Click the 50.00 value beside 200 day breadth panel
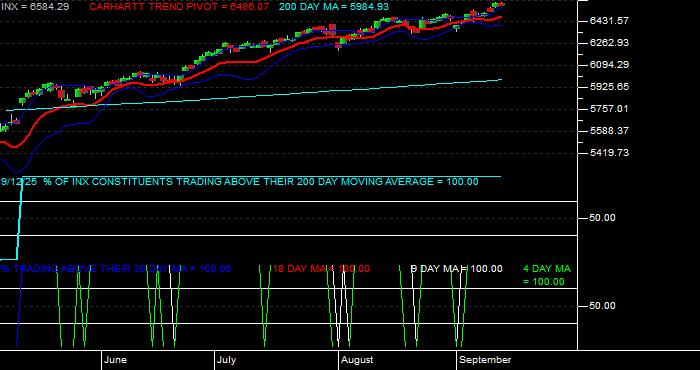Viewport: 700px width, 370px height. coord(603,218)
